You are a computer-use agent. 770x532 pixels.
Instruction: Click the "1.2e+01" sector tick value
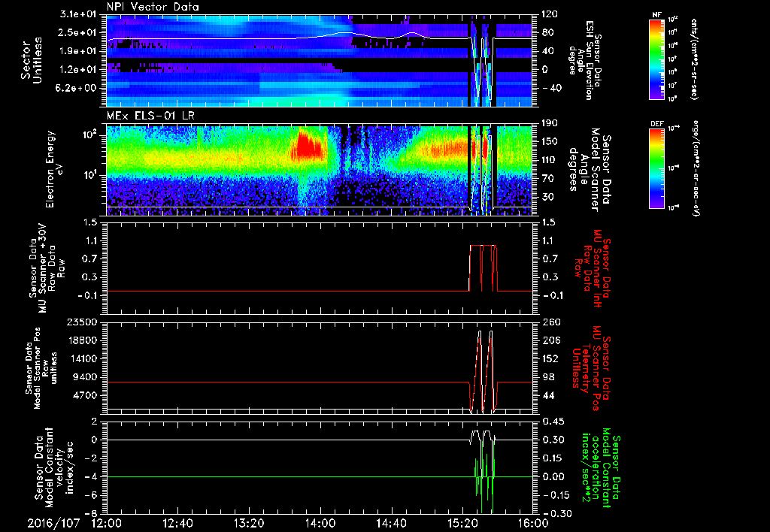[79, 70]
